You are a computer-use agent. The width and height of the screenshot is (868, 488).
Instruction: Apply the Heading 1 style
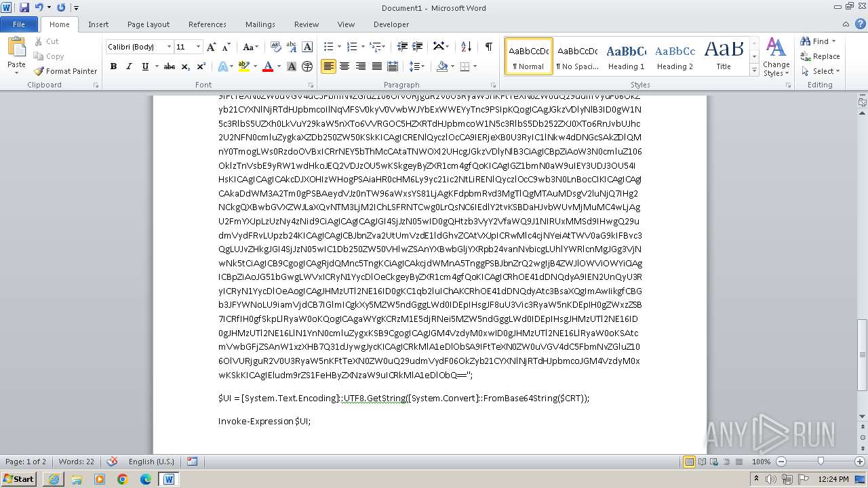(x=626, y=56)
